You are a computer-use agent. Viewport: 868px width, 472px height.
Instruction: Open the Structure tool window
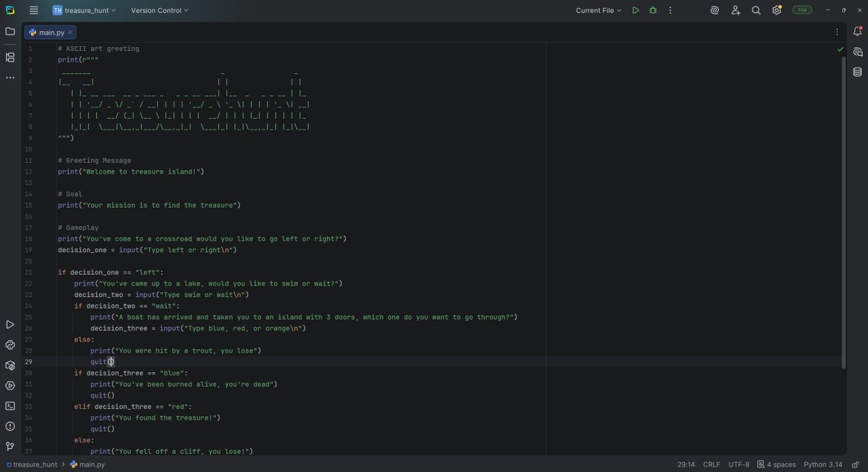click(10, 57)
